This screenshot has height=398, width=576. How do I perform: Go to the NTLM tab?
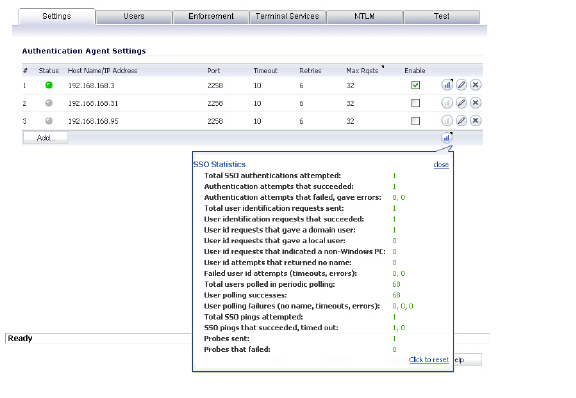point(364,17)
